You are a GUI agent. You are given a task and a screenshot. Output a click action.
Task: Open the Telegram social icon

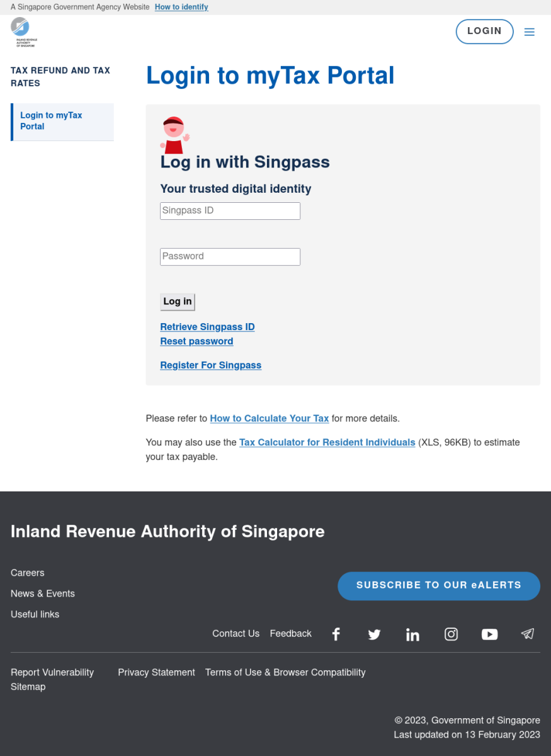point(528,634)
